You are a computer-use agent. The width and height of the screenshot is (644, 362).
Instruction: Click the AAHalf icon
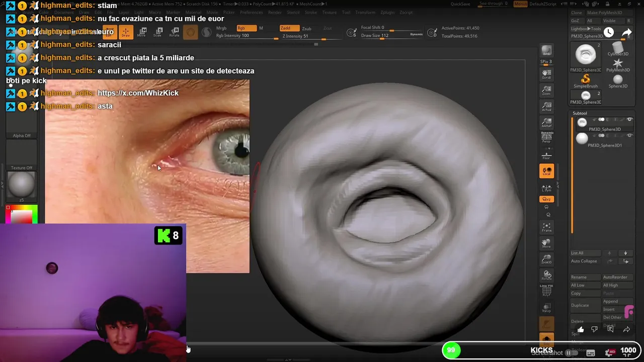546,123
